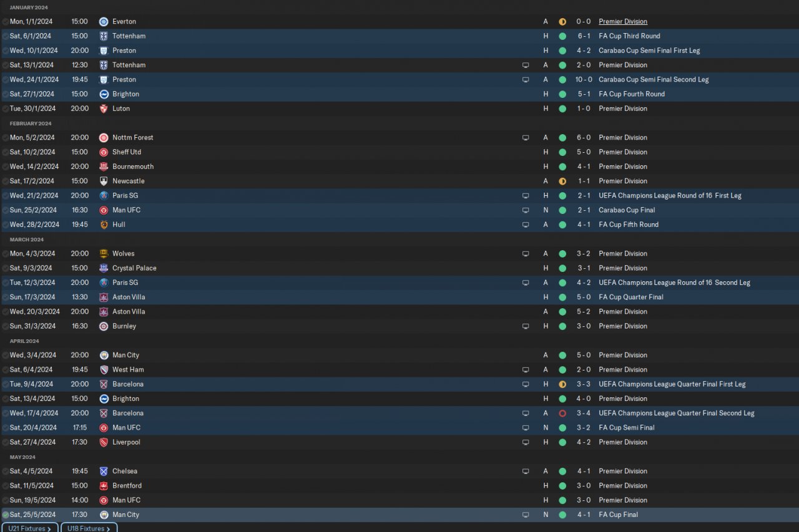Image resolution: width=799 pixels, height=532 pixels.
Task: Click the Hull club badge icon
Action: tap(104, 225)
